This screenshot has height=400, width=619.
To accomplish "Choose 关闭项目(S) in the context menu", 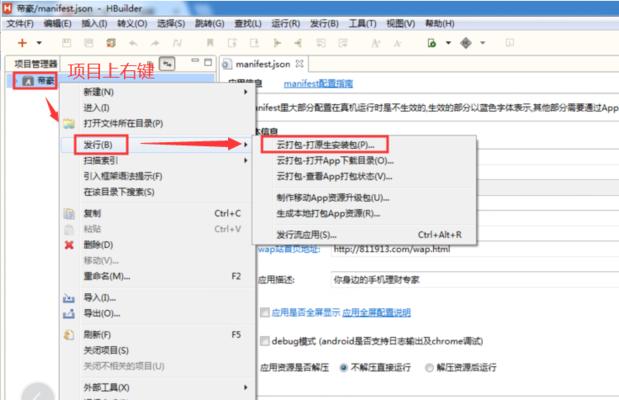I will coord(157,350).
